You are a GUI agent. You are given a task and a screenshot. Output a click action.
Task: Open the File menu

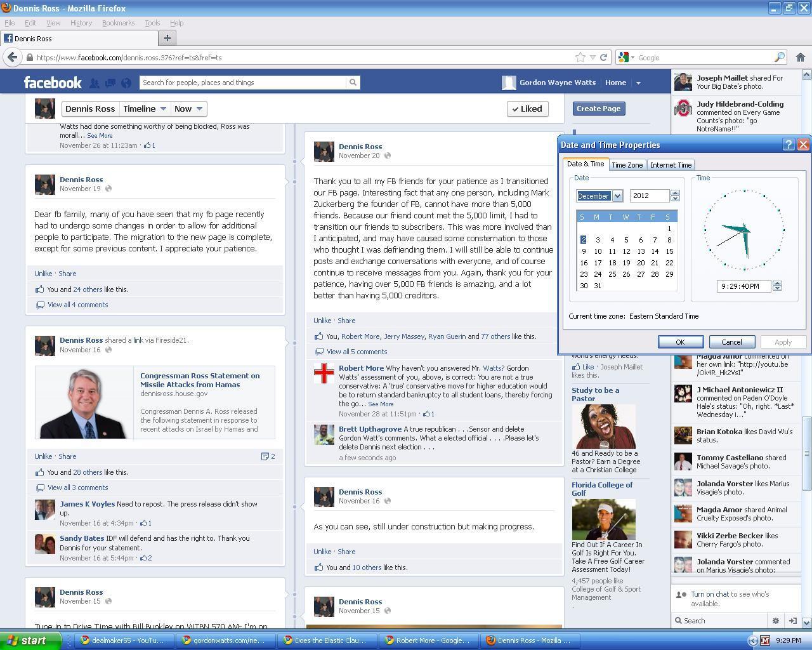tap(10, 23)
